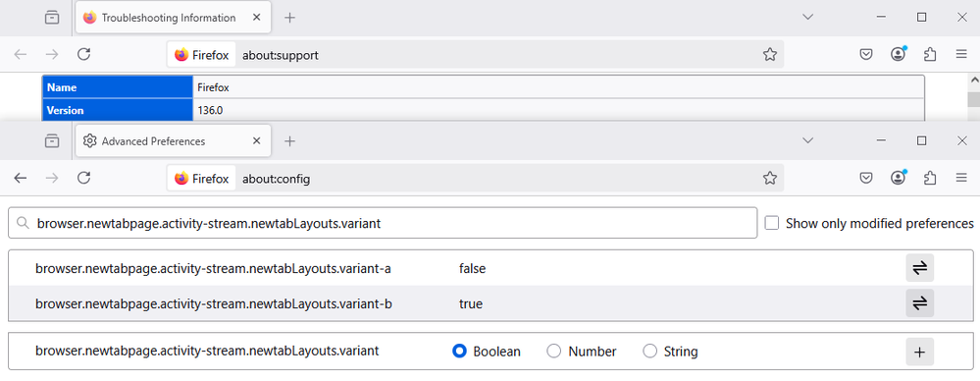This screenshot has width=980, height=381.
Task: Select the Version header cell
Action: (118, 110)
